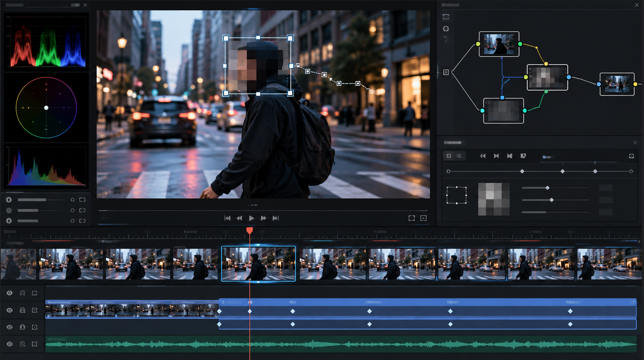The width and height of the screenshot is (644, 360).
Task: Lock the green audio waveform track
Action: [23, 344]
